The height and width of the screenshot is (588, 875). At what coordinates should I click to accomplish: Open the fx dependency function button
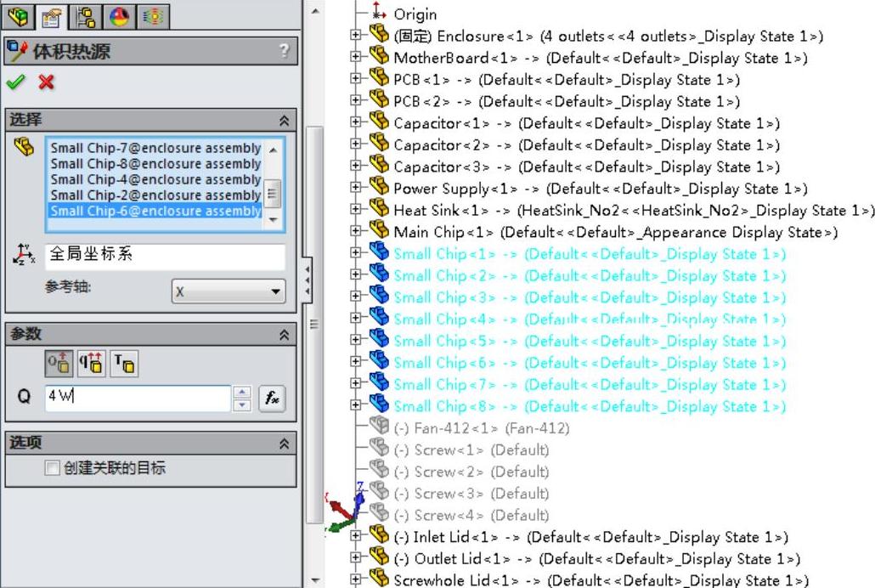[x=271, y=398]
